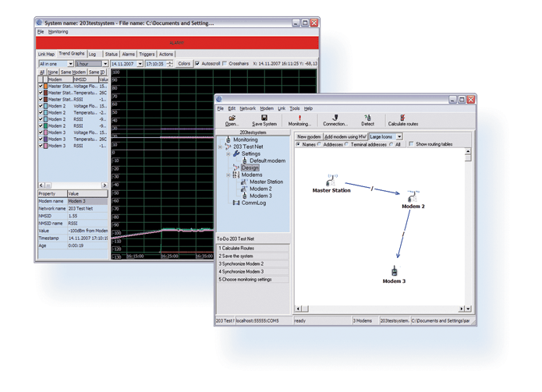
Task: Open Monitoring via red exclamation icon
Action: [299, 118]
